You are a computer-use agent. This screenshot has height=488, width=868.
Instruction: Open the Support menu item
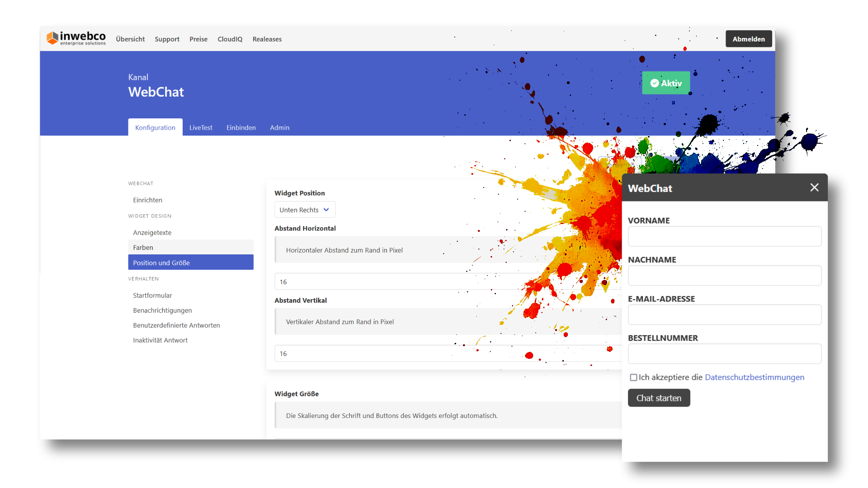pyautogui.click(x=167, y=39)
